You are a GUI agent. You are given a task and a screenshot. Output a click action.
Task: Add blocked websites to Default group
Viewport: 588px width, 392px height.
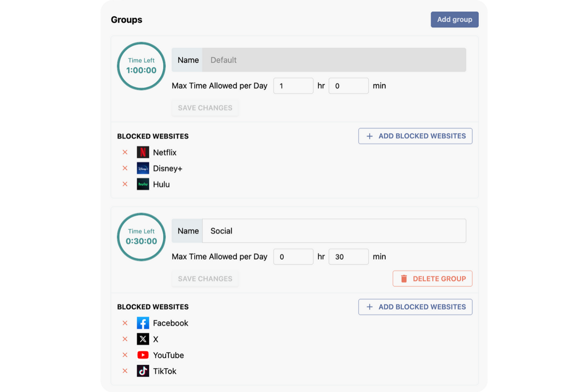point(415,136)
